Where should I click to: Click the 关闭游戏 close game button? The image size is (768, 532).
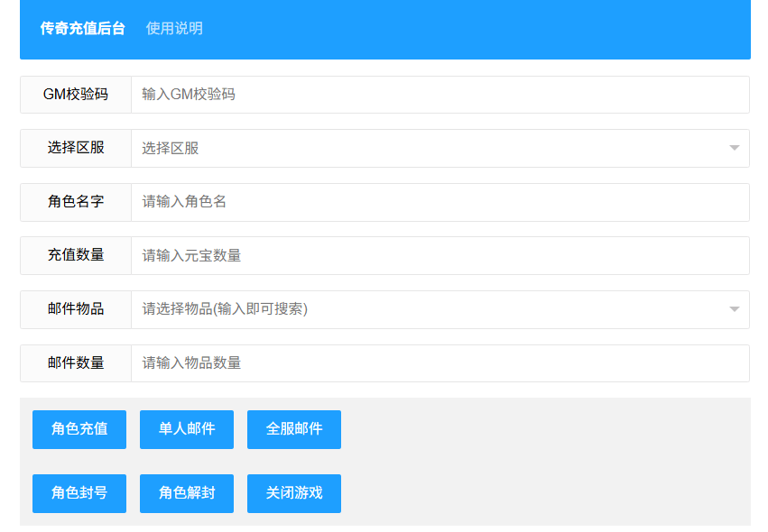click(293, 493)
